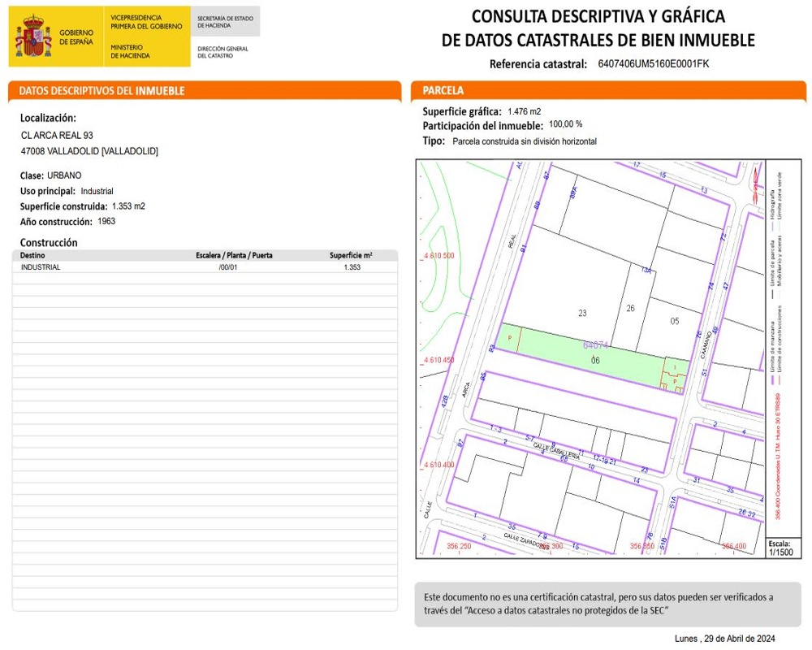This screenshot has height=650, width=812.
Task: Click the 'Datos descriptivos del inmueble' header
Action: click(x=205, y=91)
